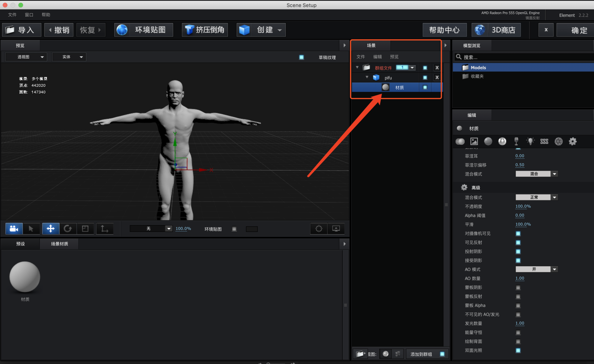Open the 透视图 view dropdown
This screenshot has height=364, width=594.
pos(26,57)
